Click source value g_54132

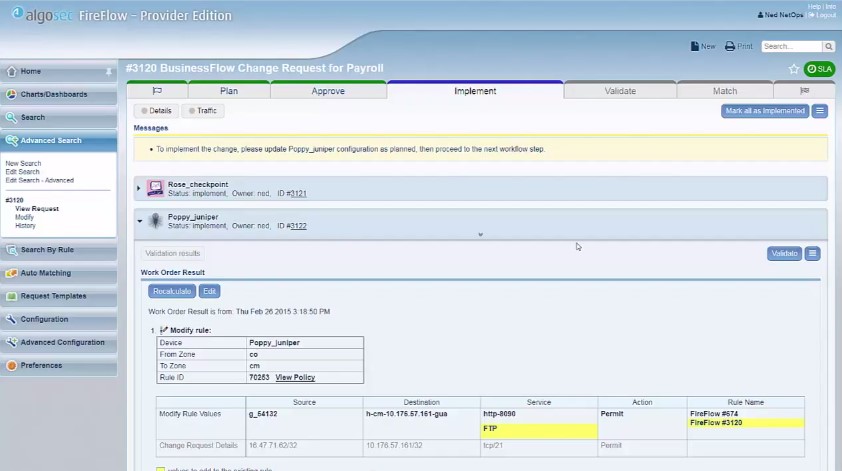[x=263, y=414]
